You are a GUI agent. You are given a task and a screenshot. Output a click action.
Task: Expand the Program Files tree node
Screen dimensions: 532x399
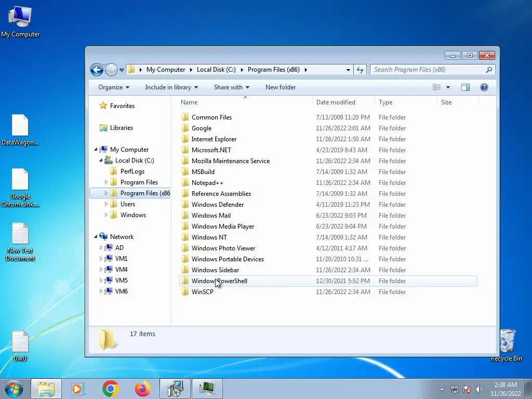click(x=106, y=182)
